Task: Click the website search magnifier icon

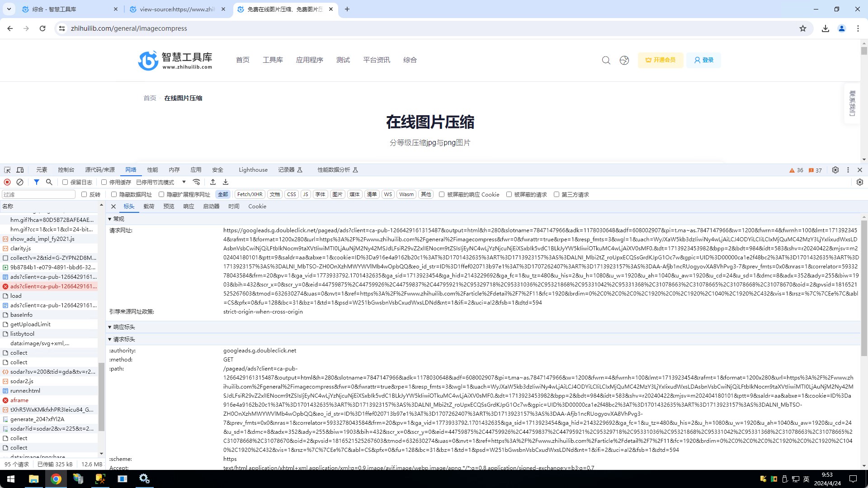Action: point(606,60)
